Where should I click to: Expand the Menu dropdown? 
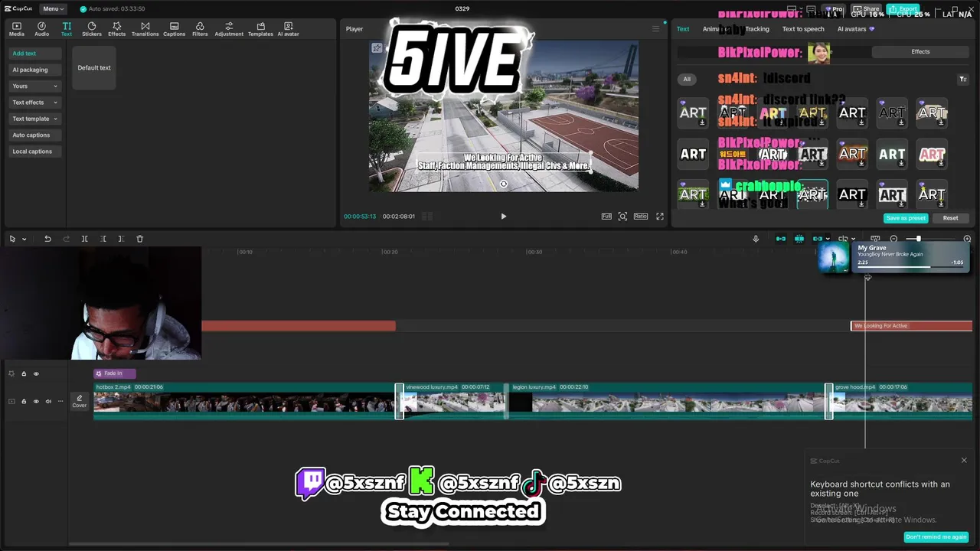pos(53,8)
